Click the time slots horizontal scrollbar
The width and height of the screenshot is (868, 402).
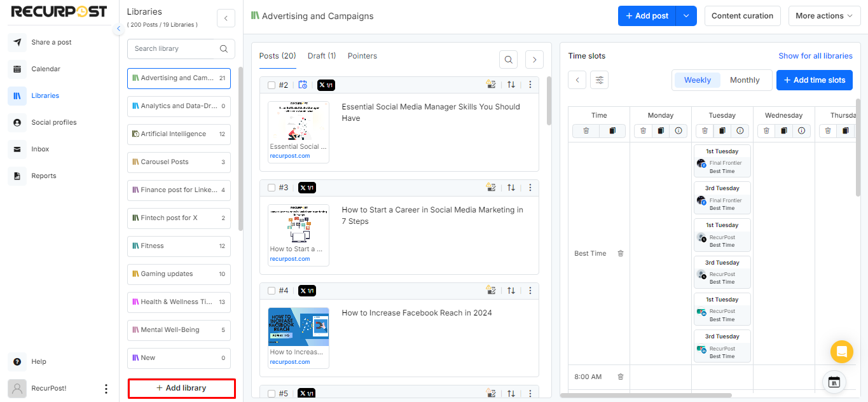tap(646, 395)
